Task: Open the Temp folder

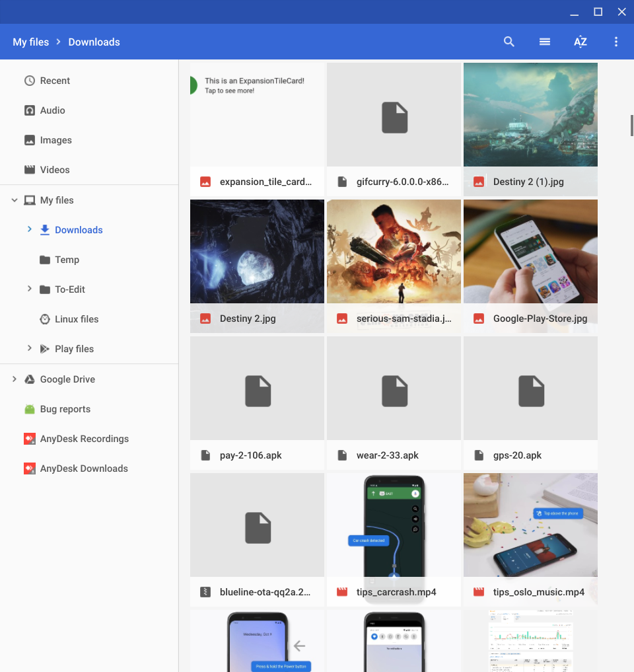Action: [x=67, y=259]
